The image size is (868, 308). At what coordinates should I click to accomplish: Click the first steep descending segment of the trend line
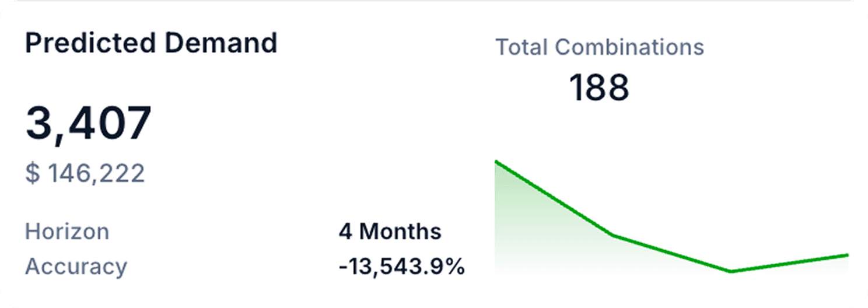[554, 198]
